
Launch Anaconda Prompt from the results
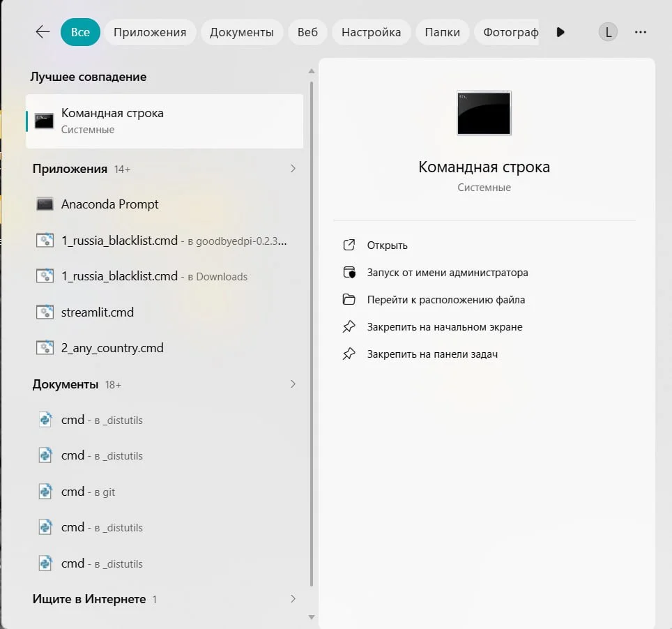[x=165, y=204]
